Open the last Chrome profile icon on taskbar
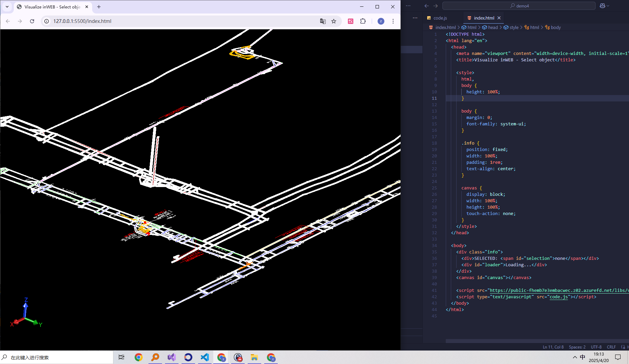Viewport: 629px width, 364px height. click(x=271, y=357)
